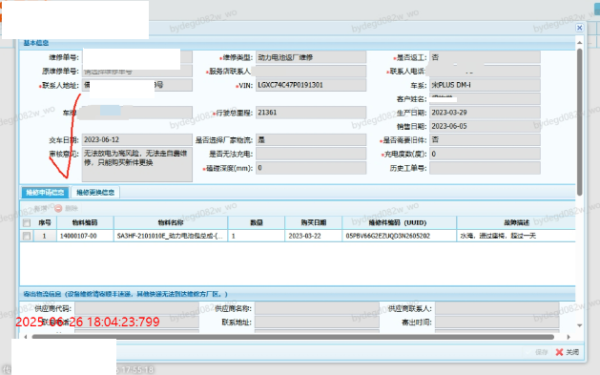Click the 是否选择厂家物流 field

[x=311, y=140]
